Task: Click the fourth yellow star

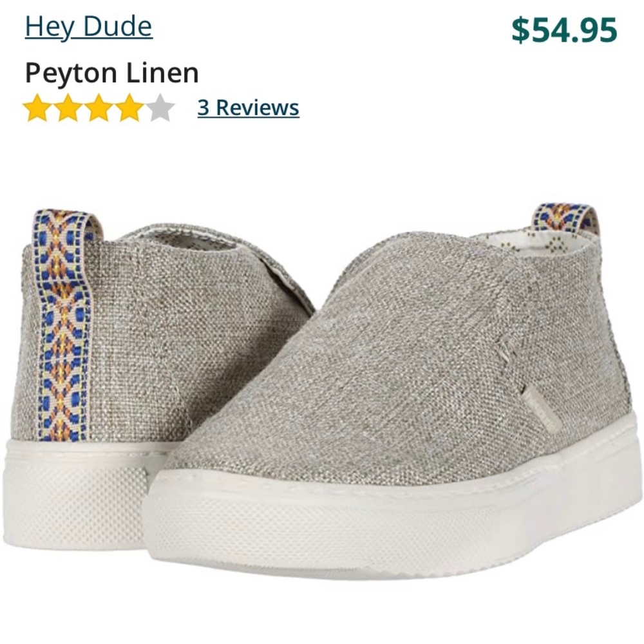Action: click(x=131, y=106)
